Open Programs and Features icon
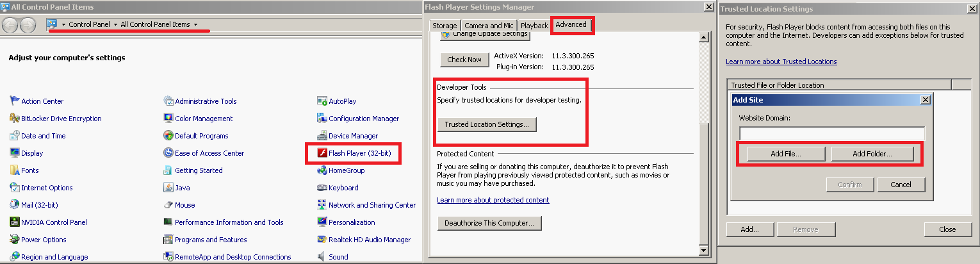 pos(168,240)
